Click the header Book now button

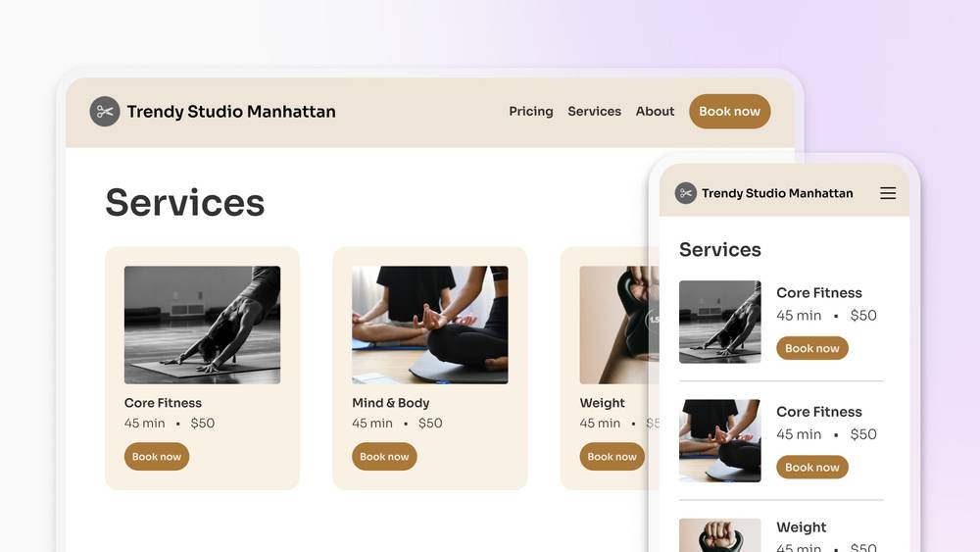coord(729,111)
